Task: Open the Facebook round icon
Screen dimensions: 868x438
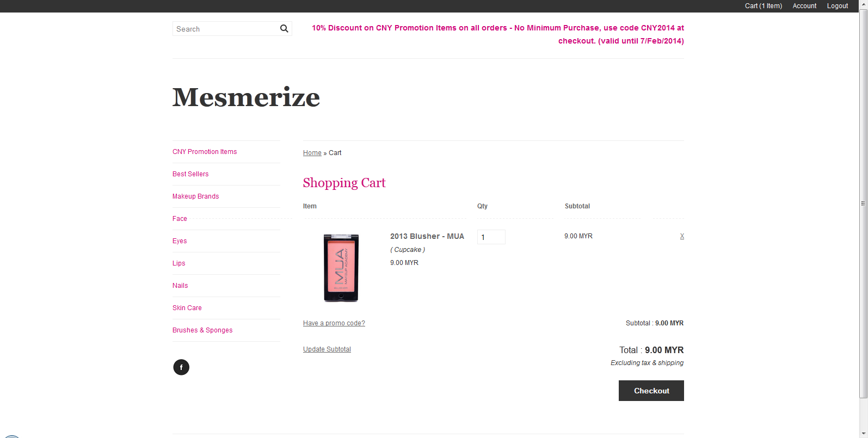Action: click(x=181, y=367)
